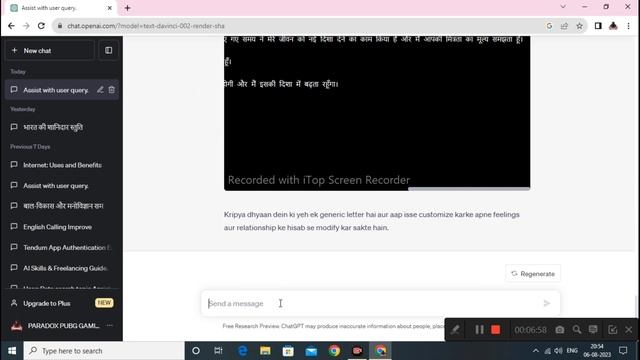
Task: Close the recorder toolbar
Action: [x=629, y=330]
